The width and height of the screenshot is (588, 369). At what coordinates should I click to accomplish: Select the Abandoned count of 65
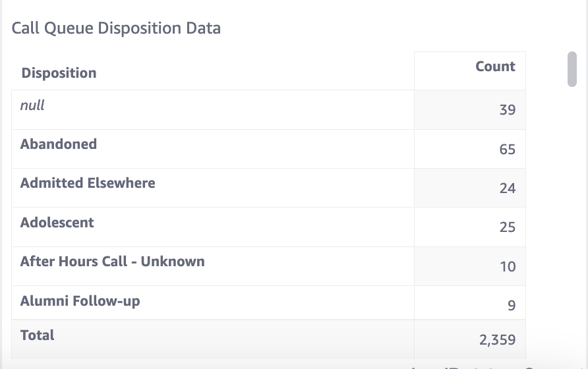coord(507,150)
